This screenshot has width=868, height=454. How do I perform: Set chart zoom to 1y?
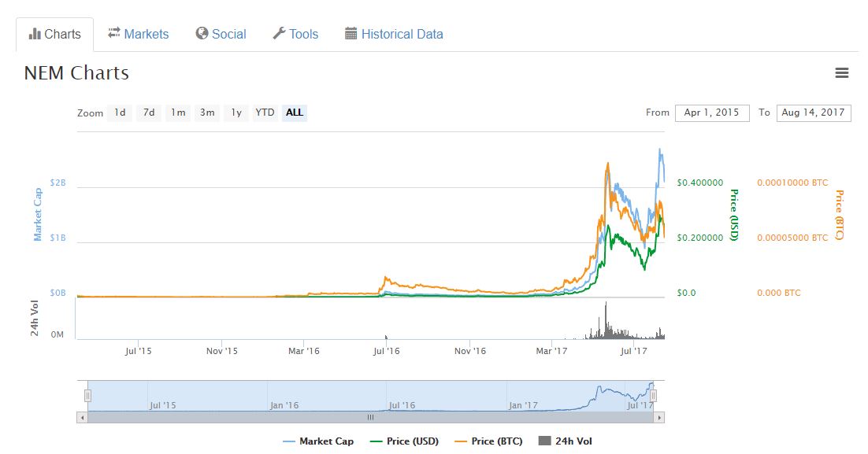point(236,113)
